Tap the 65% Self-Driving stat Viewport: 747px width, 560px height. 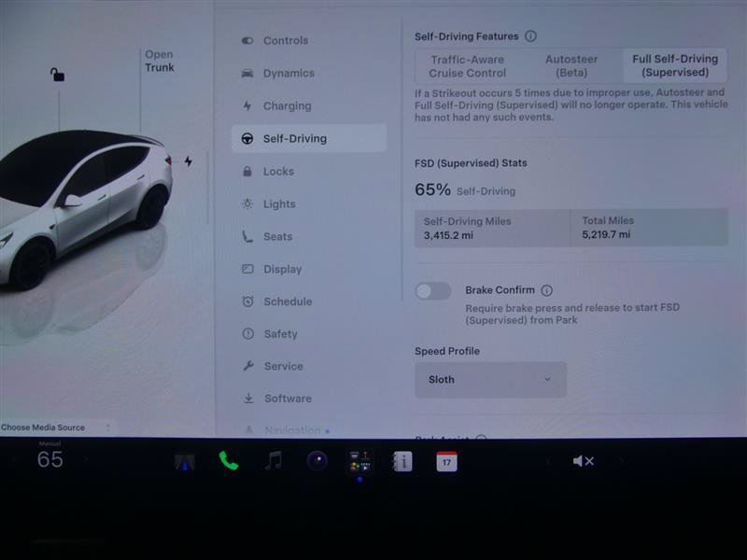pyautogui.click(x=465, y=190)
